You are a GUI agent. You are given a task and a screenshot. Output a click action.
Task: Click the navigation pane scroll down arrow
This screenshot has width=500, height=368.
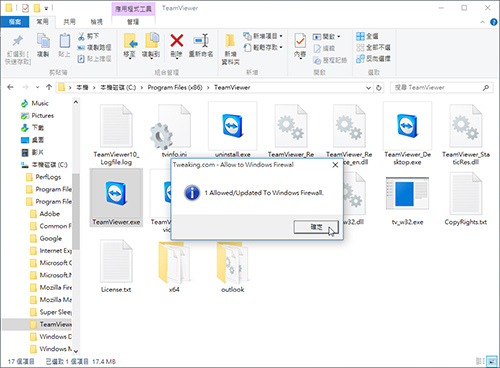coord(76,351)
